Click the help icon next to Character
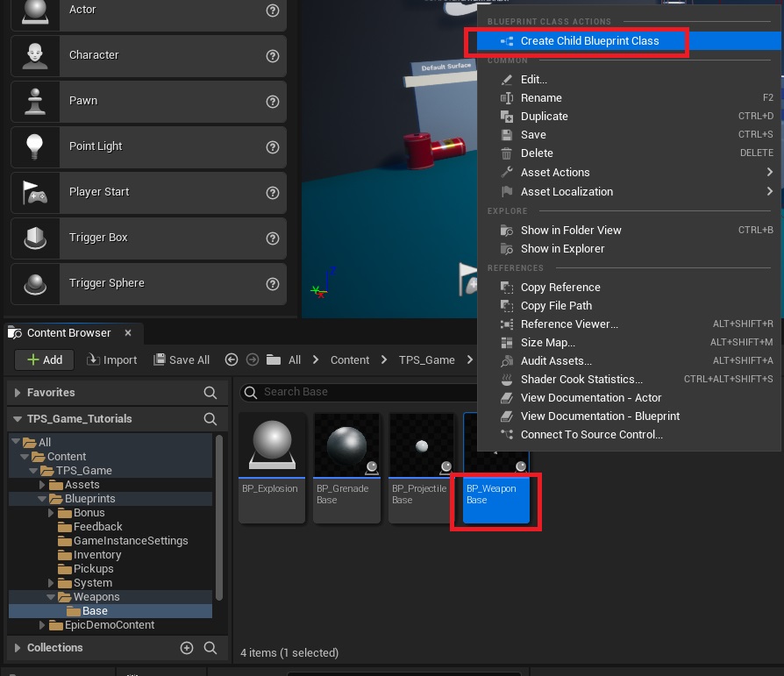Screen dimensions: 784x676 click(x=273, y=55)
